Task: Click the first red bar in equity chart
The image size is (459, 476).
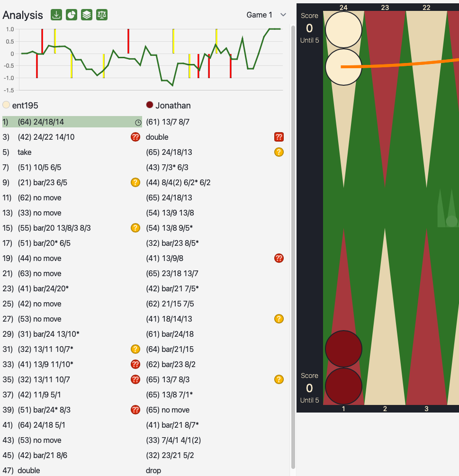Action: coord(36,65)
